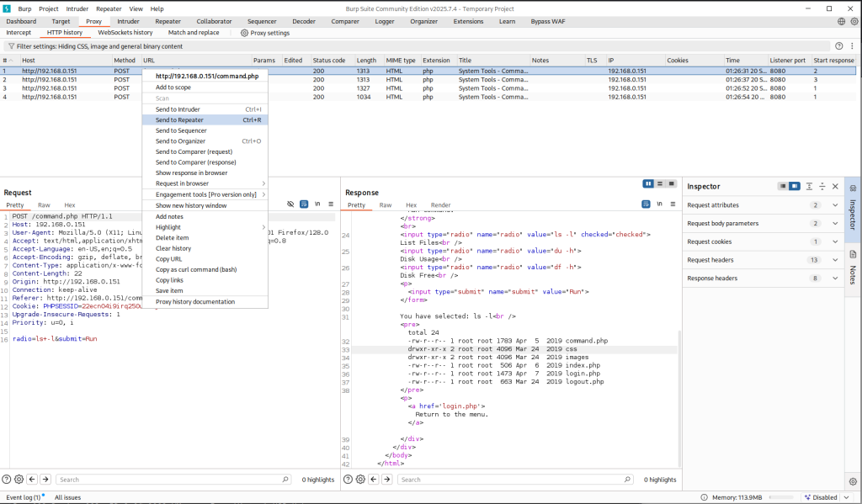862x504 pixels.
Task: Open the Notes side panel icon
Action: tap(852, 255)
